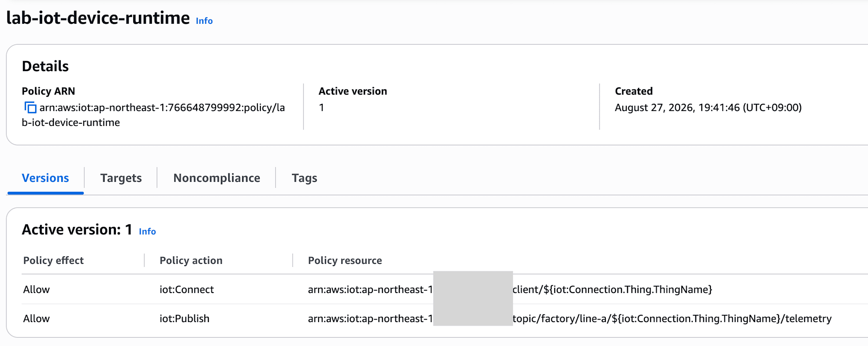
Task: Click the Policy resource column header
Action: pos(345,260)
